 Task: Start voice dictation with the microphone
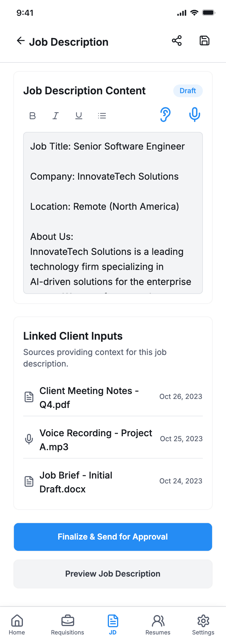coord(194,115)
